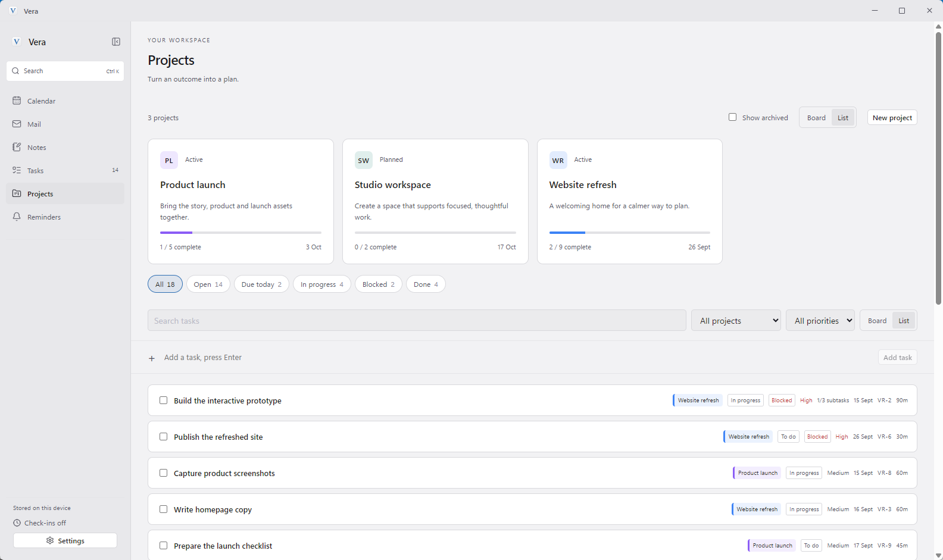
Task: Select the In progress filter chip
Action: tap(322, 284)
